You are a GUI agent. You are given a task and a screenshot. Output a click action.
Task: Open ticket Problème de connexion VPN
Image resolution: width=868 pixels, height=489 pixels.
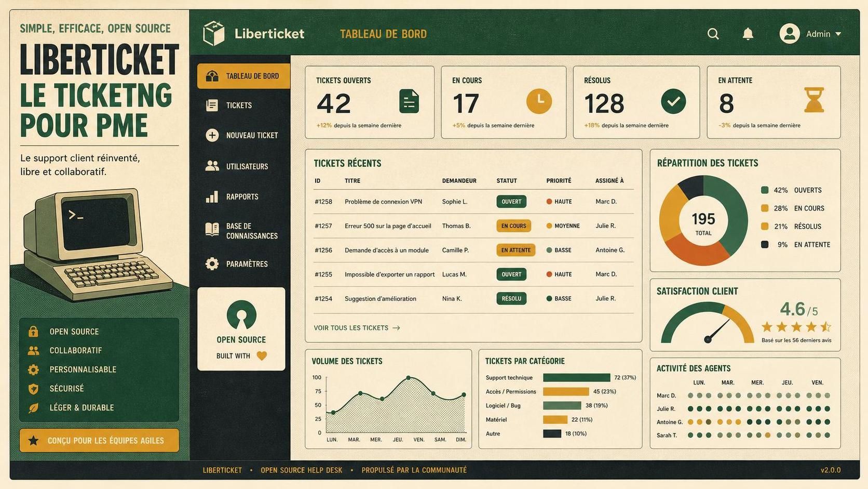pos(383,202)
